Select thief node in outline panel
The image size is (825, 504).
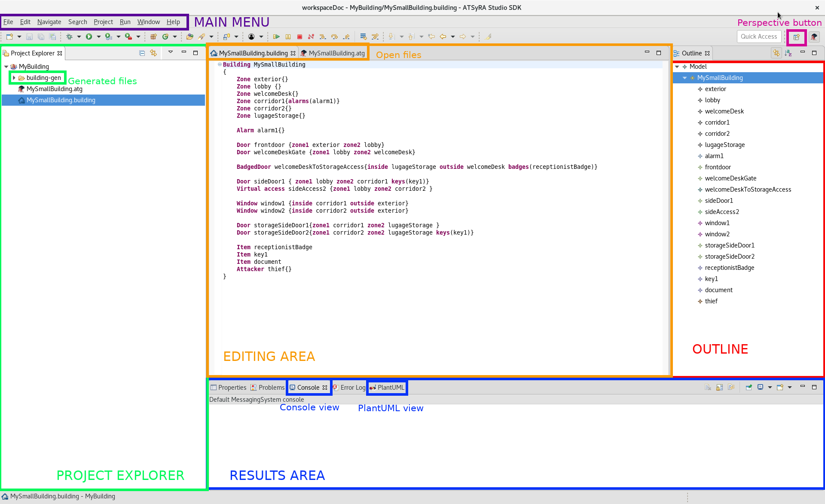tap(711, 301)
